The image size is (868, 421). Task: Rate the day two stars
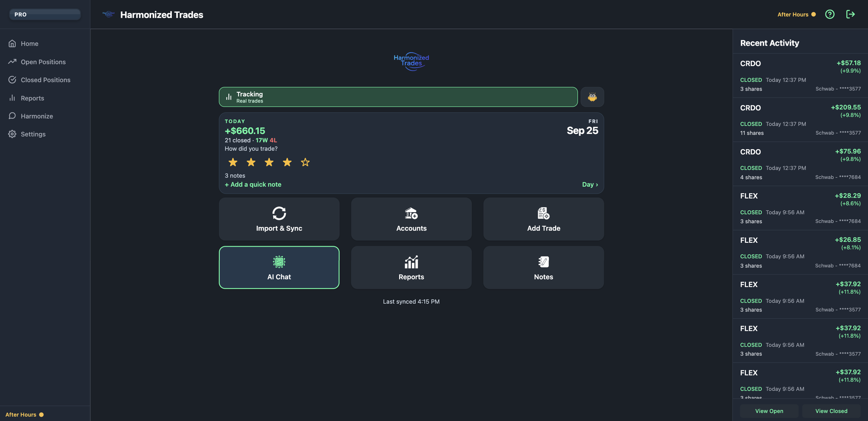click(x=251, y=162)
